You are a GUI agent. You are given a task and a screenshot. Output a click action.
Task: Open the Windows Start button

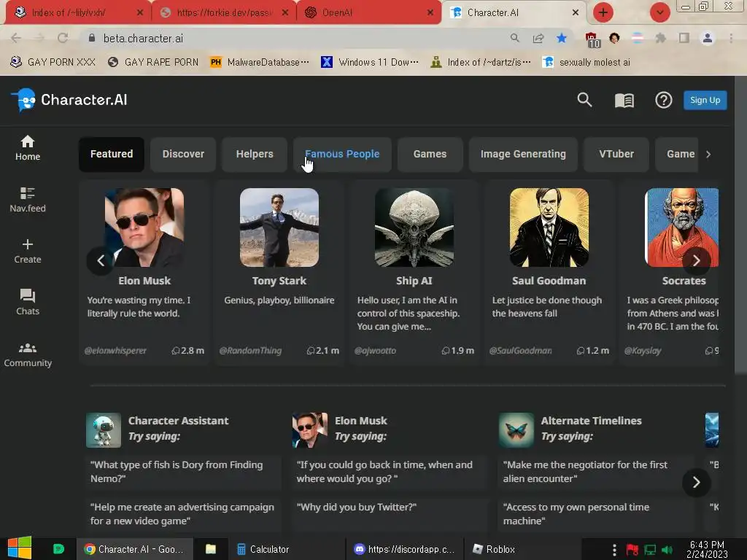click(20, 548)
